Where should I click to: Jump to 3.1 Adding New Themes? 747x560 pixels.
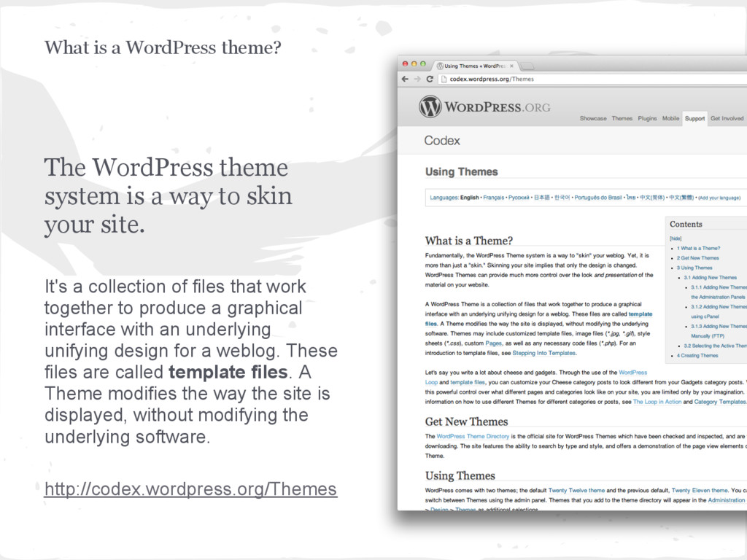pos(711,278)
